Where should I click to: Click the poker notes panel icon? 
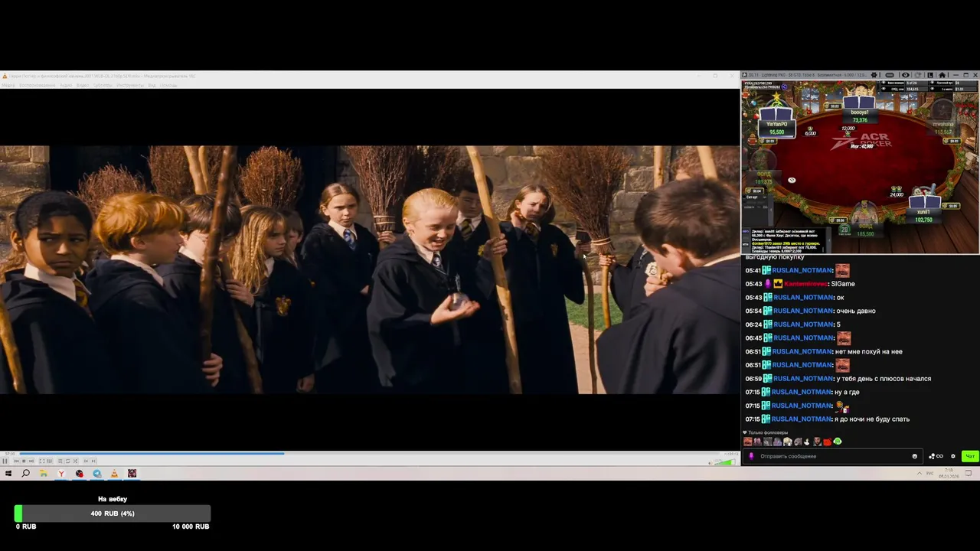tap(930, 75)
